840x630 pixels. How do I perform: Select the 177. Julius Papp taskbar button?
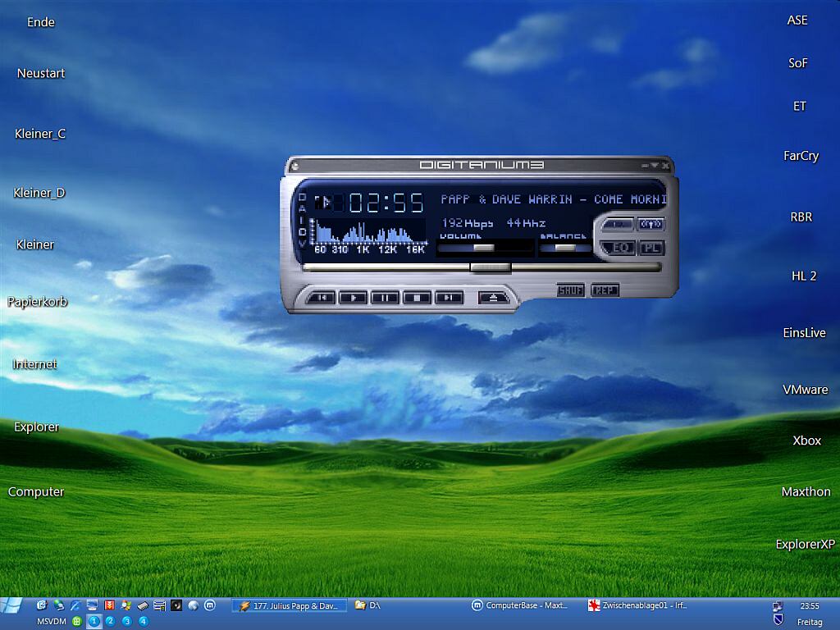290,606
